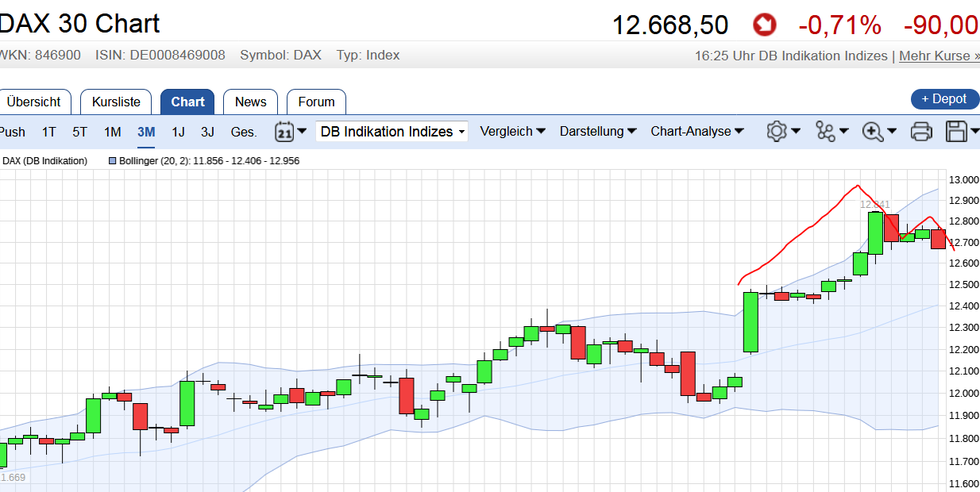Select the 1M time range
The image size is (980, 492).
[x=112, y=132]
